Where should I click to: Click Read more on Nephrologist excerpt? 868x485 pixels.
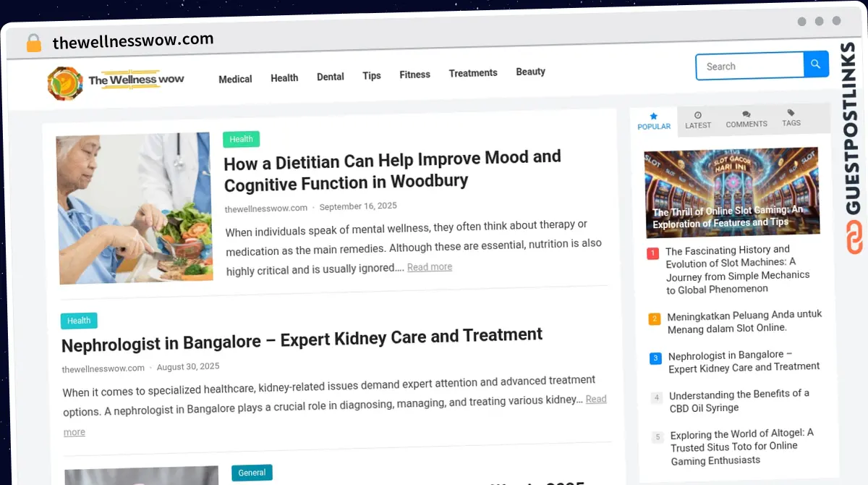click(x=596, y=399)
